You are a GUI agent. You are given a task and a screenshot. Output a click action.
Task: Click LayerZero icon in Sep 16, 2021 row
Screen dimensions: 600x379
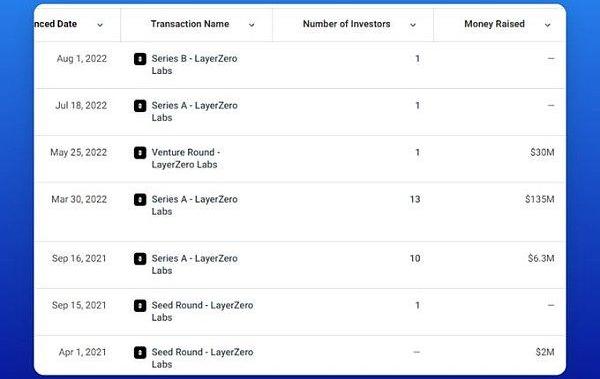coord(140,259)
